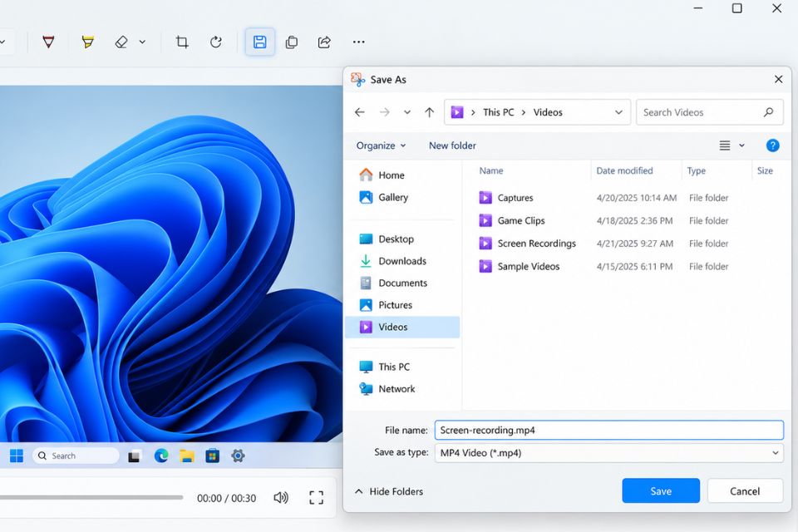Click the Share icon in toolbar
This screenshot has width=798, height=532.
[x=324, y=42]
